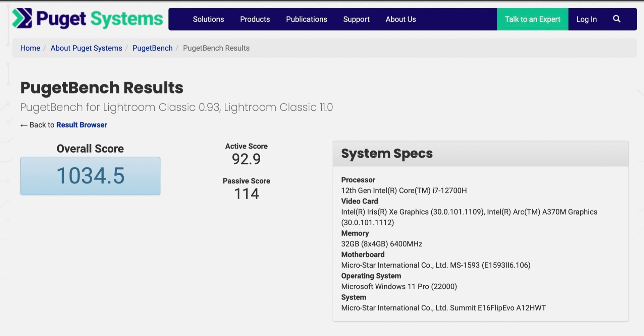
Task: Click the Passive Score label
Action: point(246,181)
